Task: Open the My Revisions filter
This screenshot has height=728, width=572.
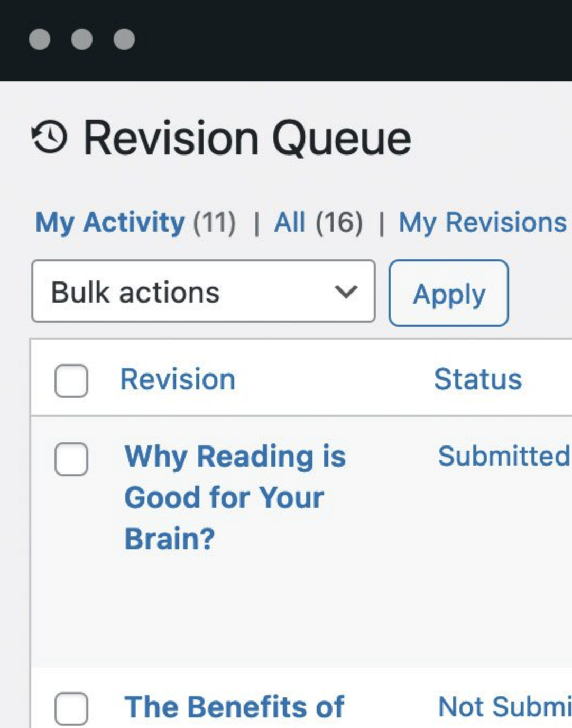Action: pyautogui.click(x=482, y=222)
